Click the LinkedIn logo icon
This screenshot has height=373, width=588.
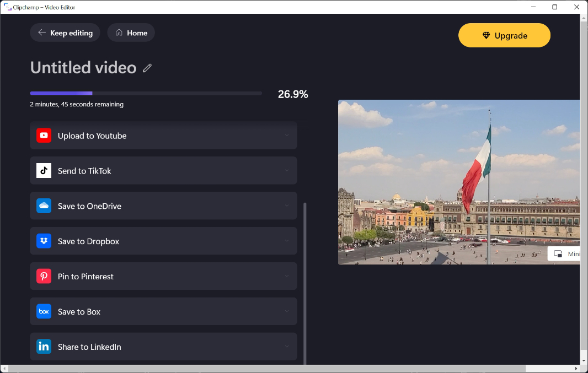(44, 347)
